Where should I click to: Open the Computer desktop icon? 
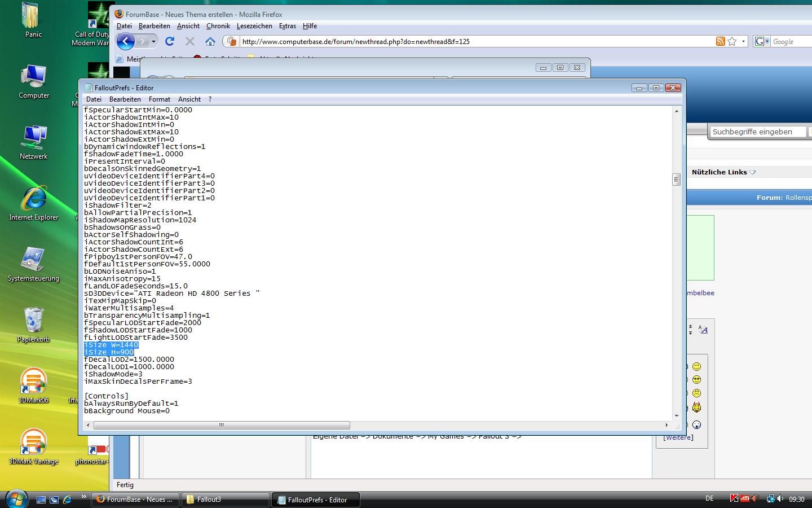pos(34,81)
